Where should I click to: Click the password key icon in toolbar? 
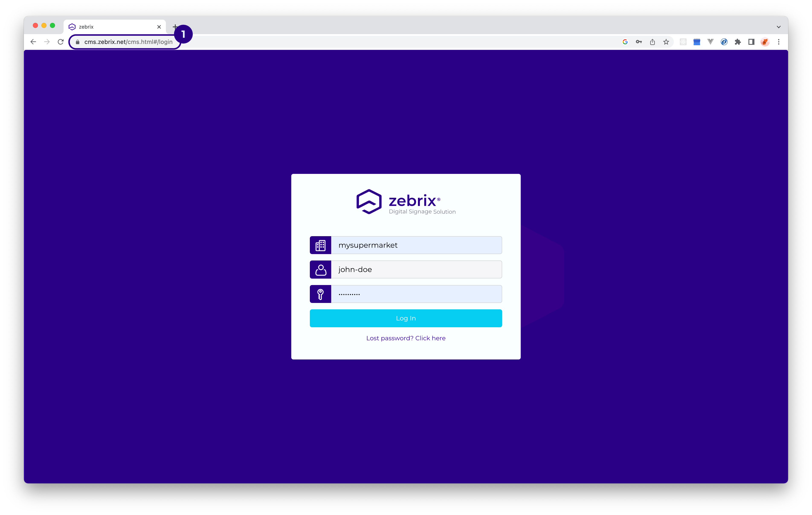(x=639, y=42)
